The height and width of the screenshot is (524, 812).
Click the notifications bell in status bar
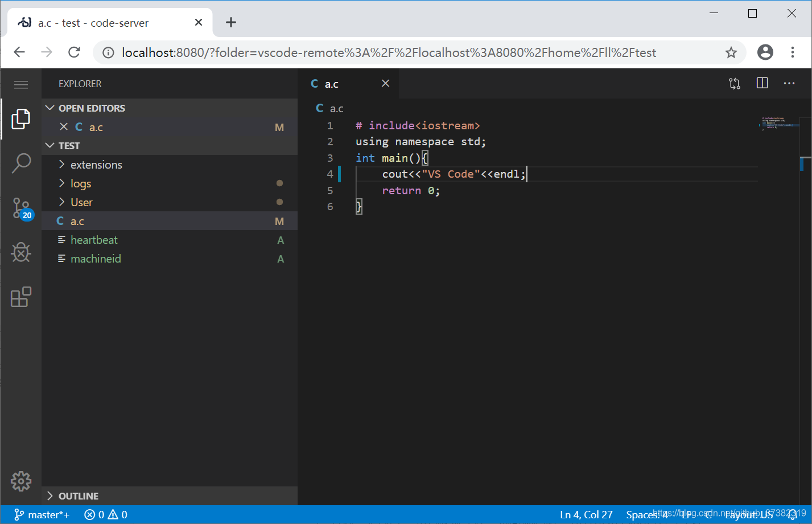tap(793, 515)
